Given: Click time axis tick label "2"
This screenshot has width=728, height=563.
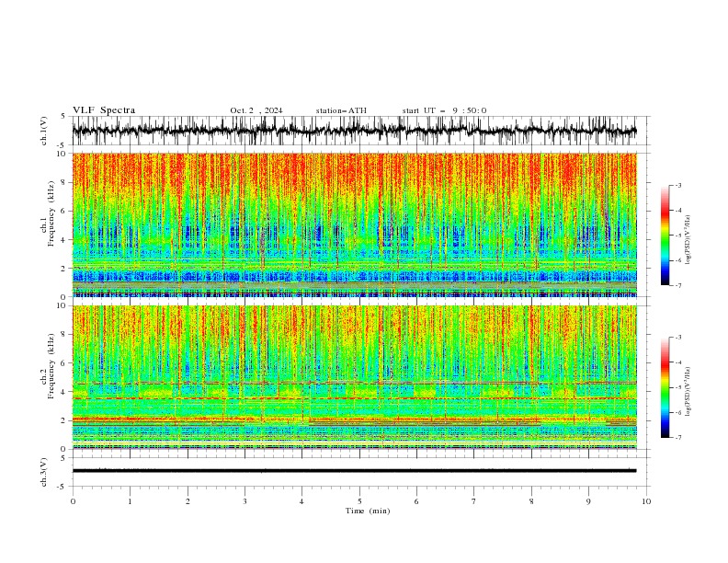Looking at the screenshot, I should (188, 501).
